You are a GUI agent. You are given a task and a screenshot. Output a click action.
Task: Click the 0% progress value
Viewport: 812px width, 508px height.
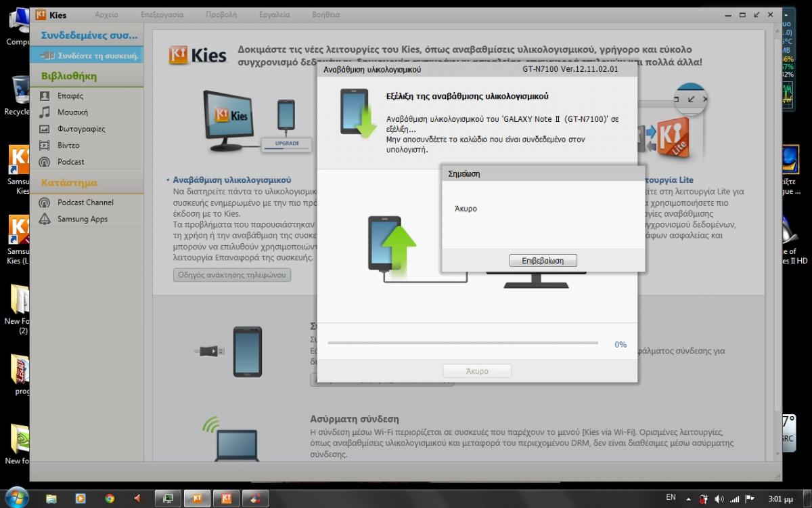pyautogui.click(x=621, y=345)
